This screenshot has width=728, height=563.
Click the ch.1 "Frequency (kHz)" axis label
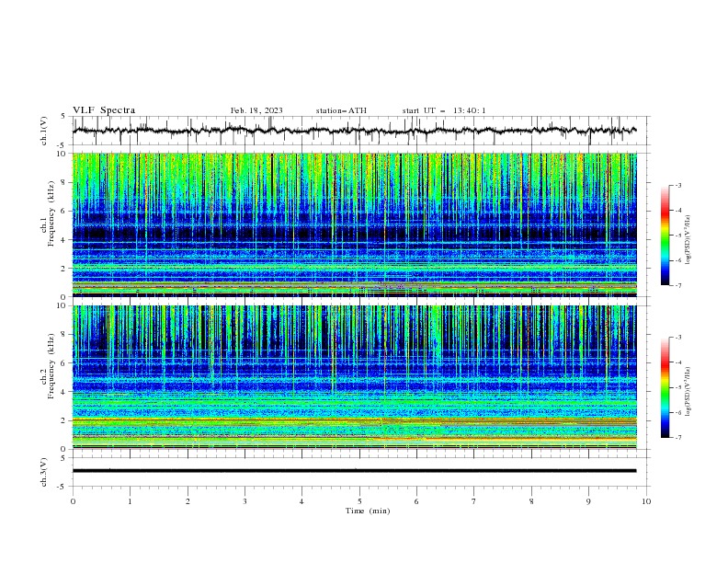pos(51,214)
